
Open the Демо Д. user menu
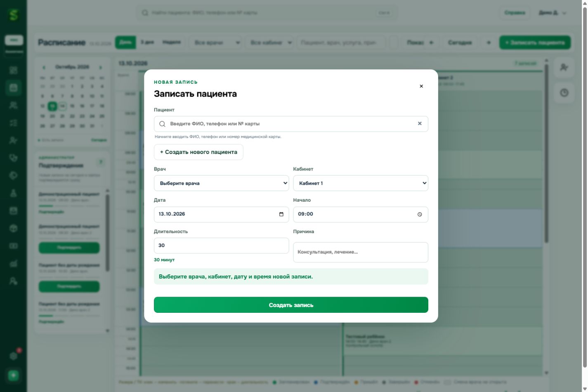(x=553, y=13)
